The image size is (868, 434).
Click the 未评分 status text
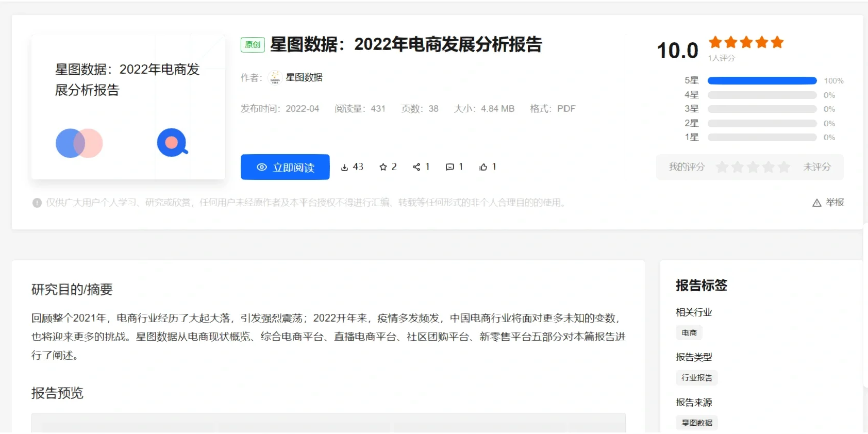[817, 167]
